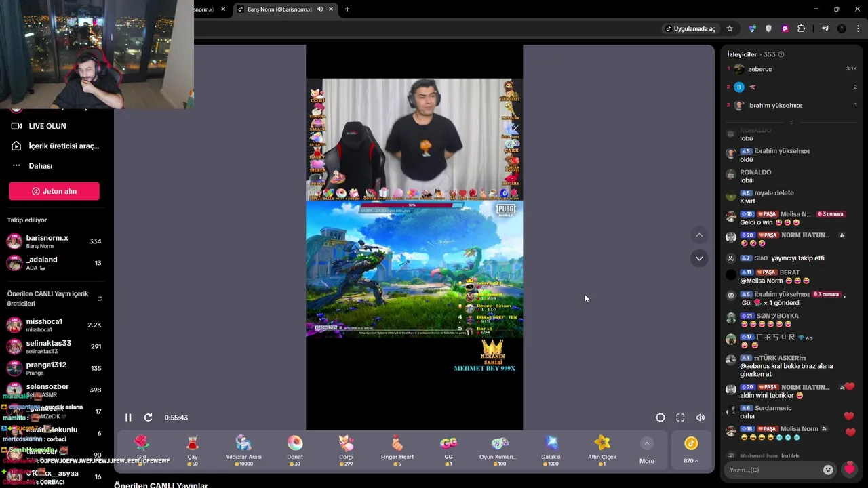868x488 pixels.
Task: Enter fullscreen mode for the stream
Action: 680,418
